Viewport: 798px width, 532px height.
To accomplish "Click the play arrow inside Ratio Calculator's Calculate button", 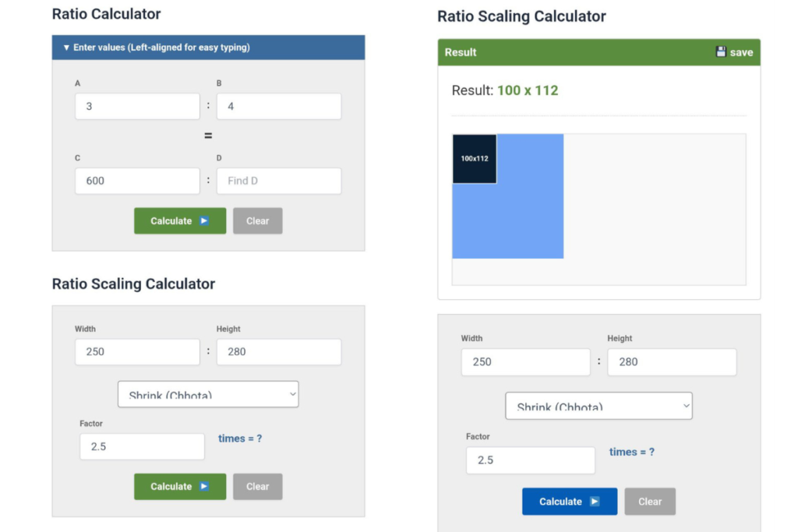I will pyautogui.click(x=206, y=220).
